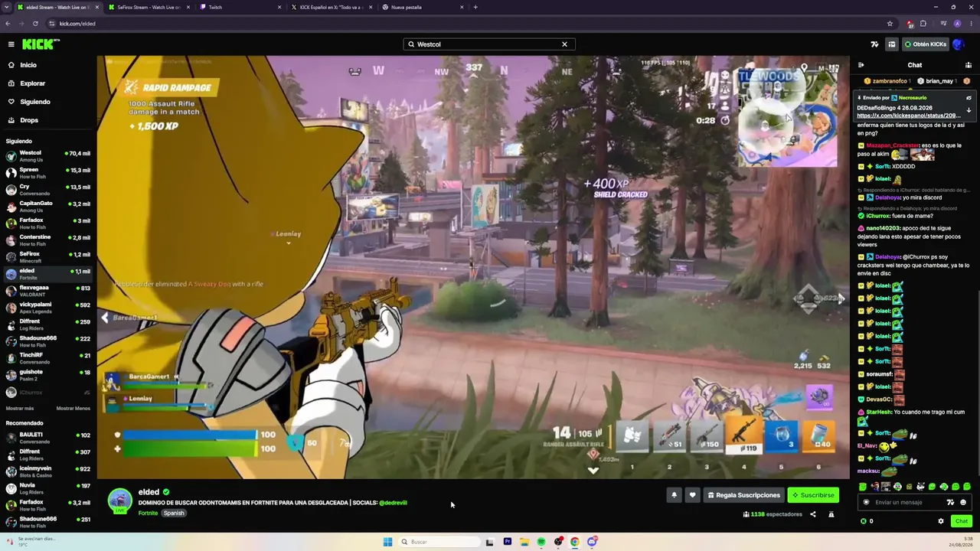Image resolution: width=980 pixels, height=551 pixels.
Task: Click Mostrar Menos under the following list
Action: [x=73, y=409]
